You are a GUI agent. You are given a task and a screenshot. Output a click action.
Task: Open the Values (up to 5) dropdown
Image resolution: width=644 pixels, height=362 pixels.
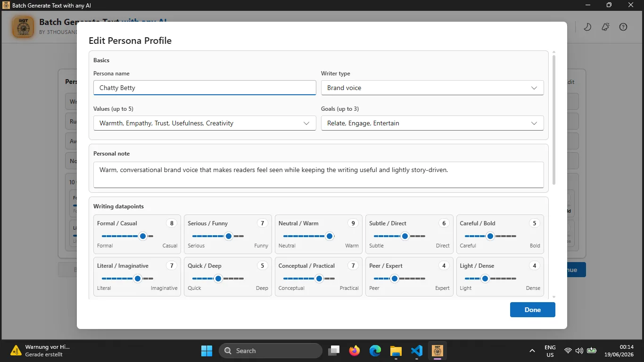[x=205, y=123]
